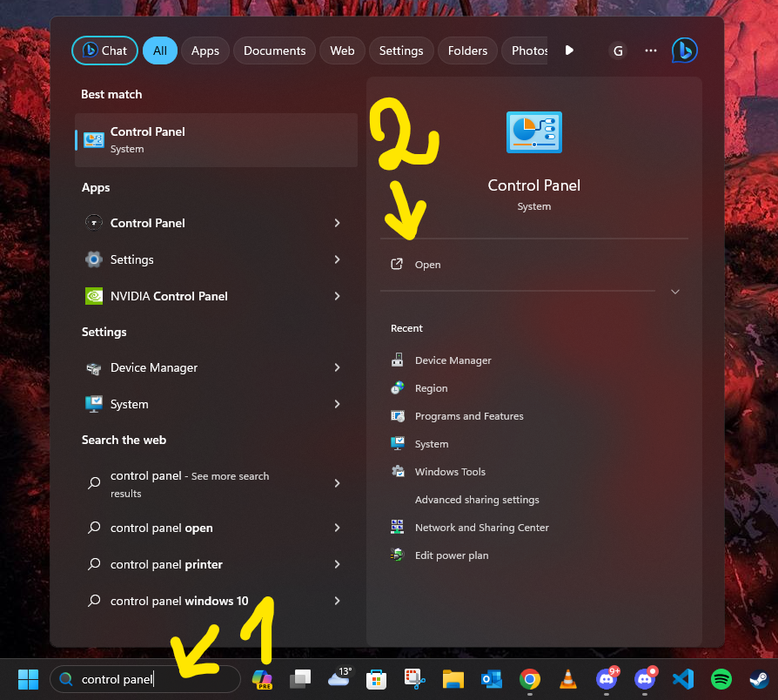Switch to the Documents filter tab
778x700 pixels.
(x=274, y=50)
